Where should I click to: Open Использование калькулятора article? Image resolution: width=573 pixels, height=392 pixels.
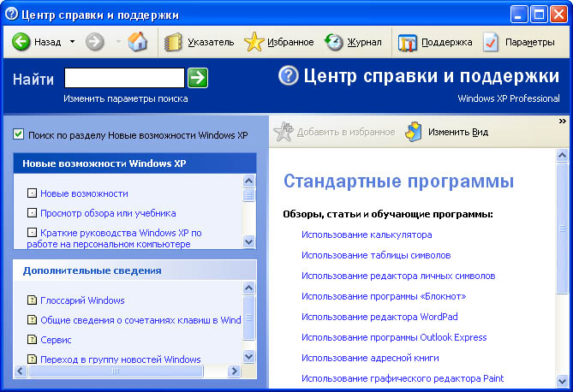[367, 235]
